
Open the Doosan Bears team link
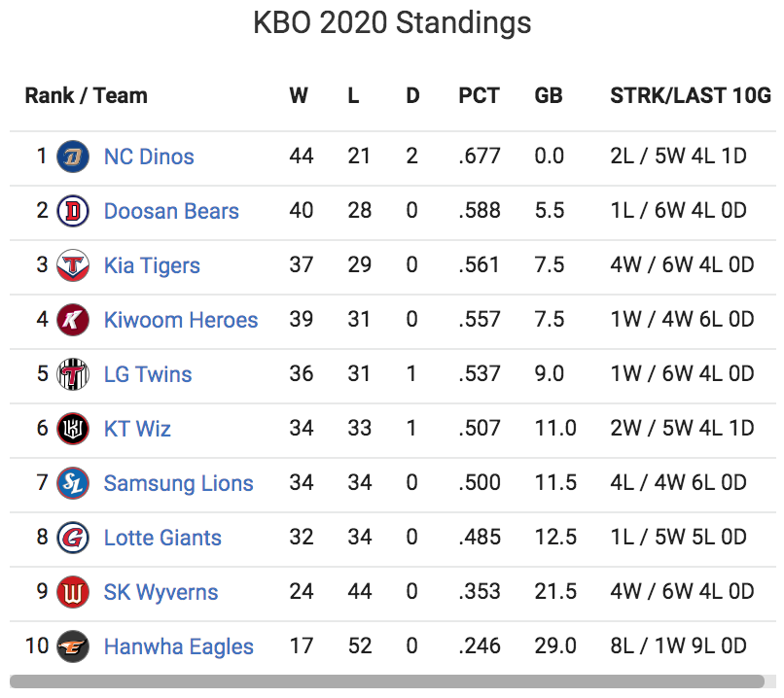171,211
